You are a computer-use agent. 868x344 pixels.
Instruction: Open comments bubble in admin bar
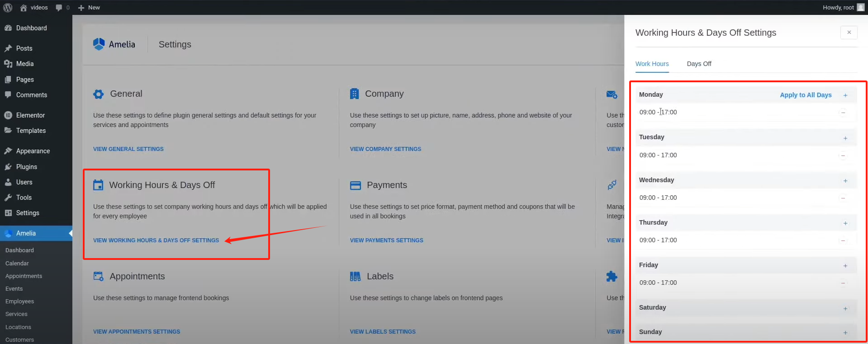62,8
